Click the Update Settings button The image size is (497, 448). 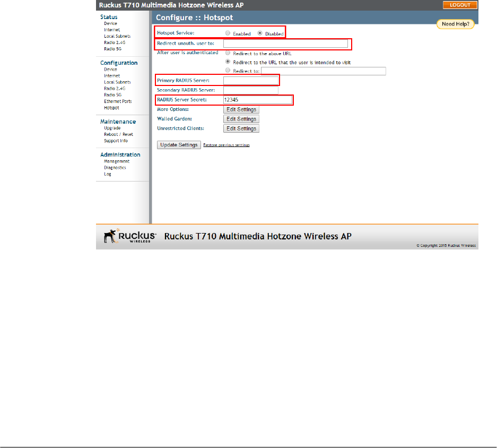pyautogui.click(x=179, y=145)
